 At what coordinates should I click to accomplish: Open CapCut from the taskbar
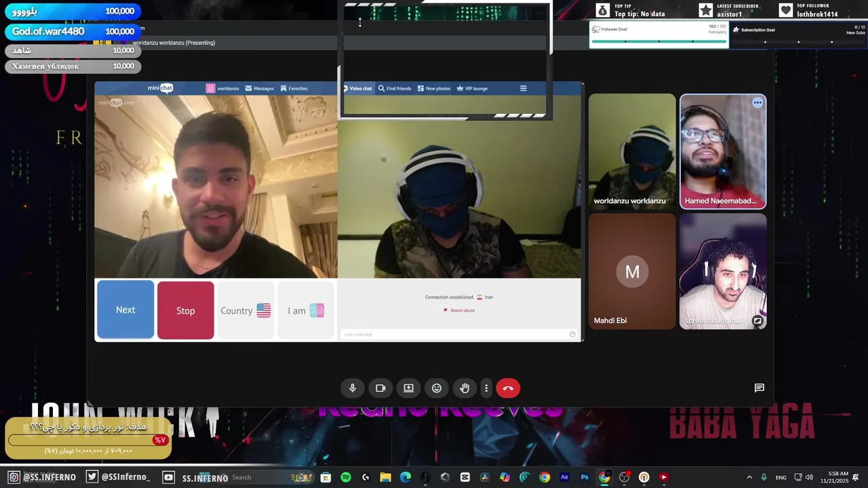tap(465, 477)
